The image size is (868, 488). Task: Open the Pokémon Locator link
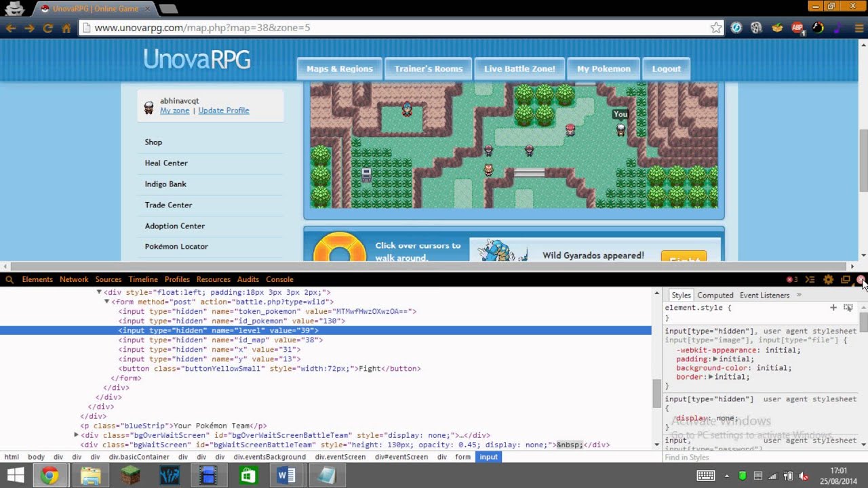pyautogui.click(x=176, y=246)
